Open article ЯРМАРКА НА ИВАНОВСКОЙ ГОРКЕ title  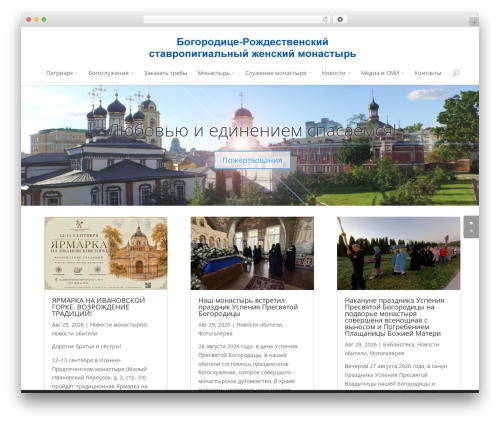click(98, 307)
